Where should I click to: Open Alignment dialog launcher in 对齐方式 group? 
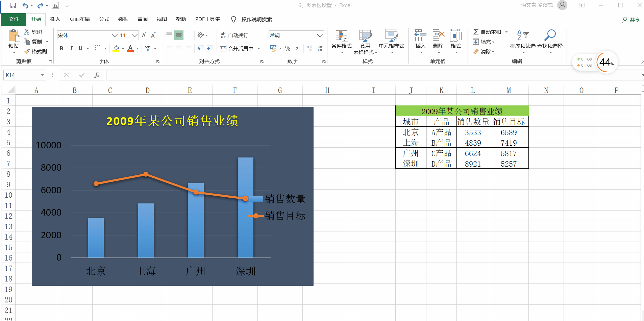coord(262,62)
